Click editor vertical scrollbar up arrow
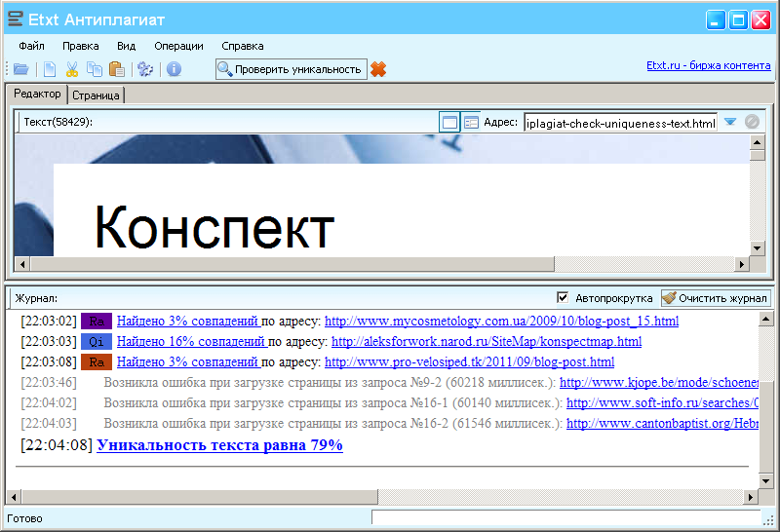This screenshot has height=532, width=780. coord(757,142)
